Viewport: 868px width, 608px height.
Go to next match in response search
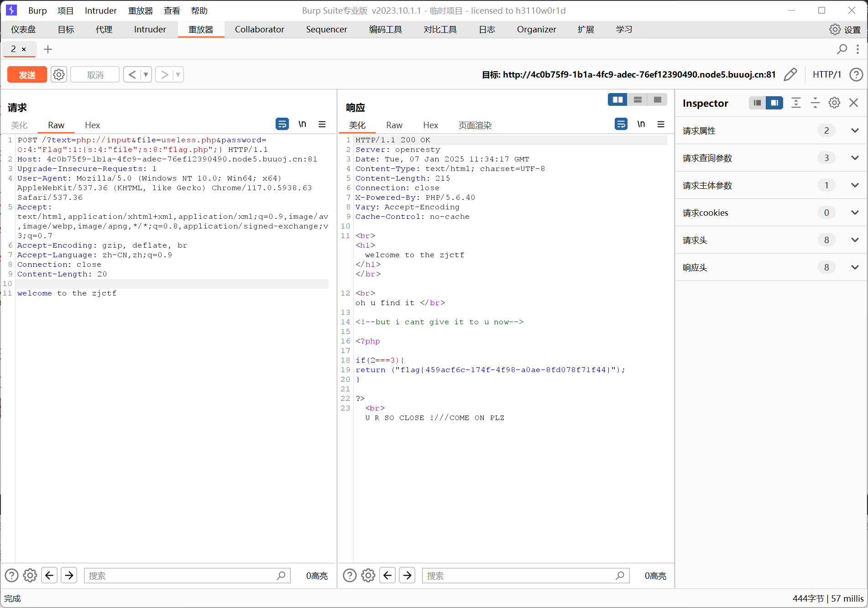tap(407, 576)
